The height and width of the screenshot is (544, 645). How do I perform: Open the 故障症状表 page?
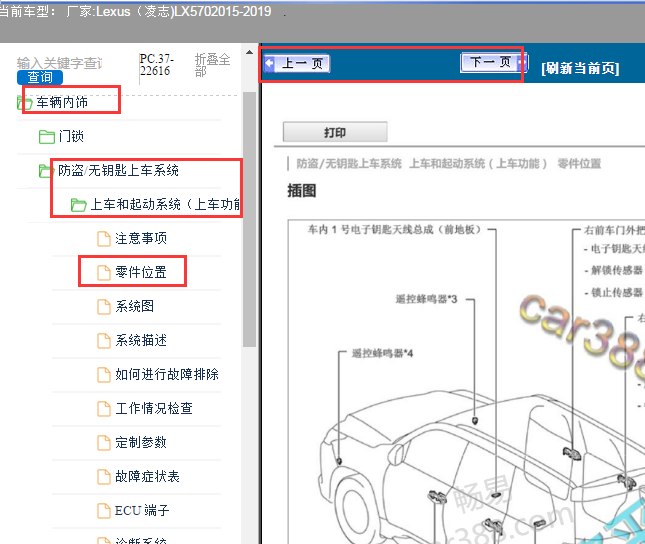pyautogui.click(x=147, y=477)
